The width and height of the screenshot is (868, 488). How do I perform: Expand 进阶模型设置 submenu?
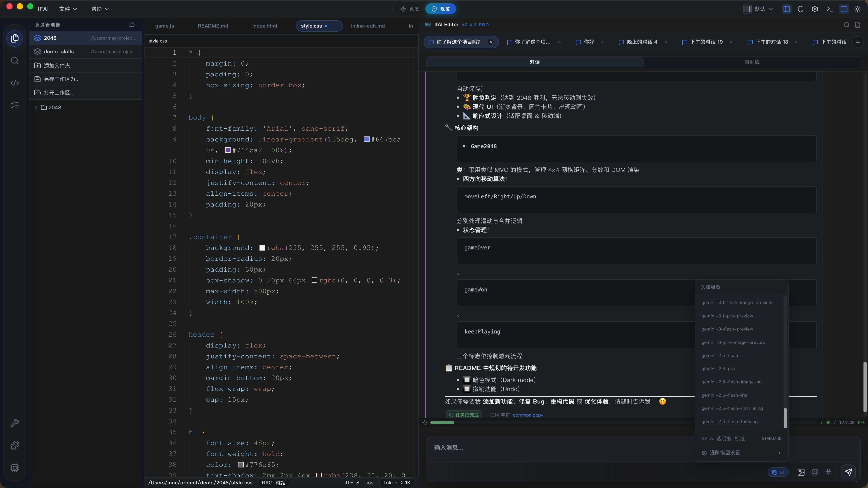click(741, 453)
